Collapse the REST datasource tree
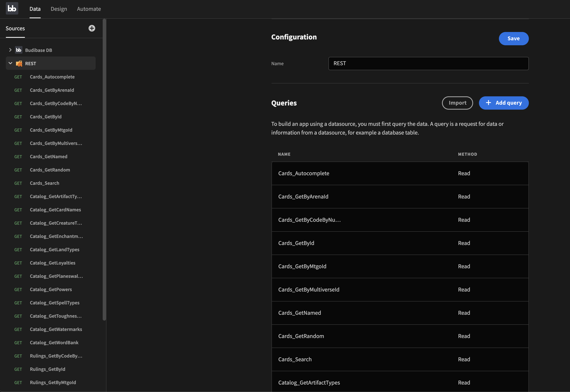 pos(10,63)
